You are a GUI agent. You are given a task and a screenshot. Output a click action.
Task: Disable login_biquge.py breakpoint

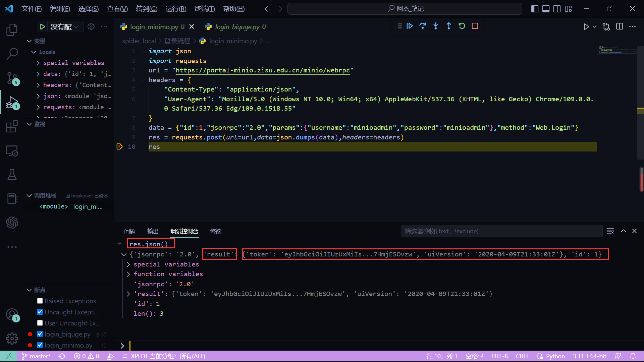click(40, 334)
